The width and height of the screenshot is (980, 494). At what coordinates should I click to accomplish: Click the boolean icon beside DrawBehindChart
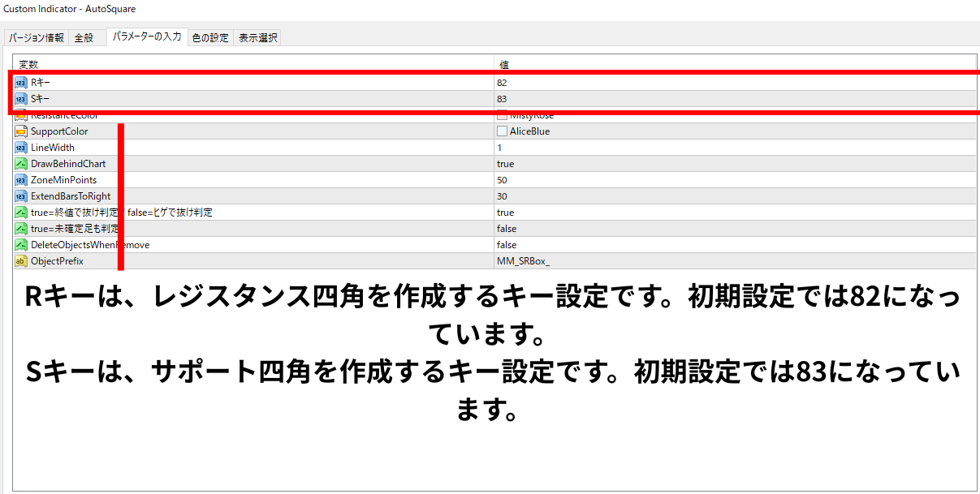21,164
